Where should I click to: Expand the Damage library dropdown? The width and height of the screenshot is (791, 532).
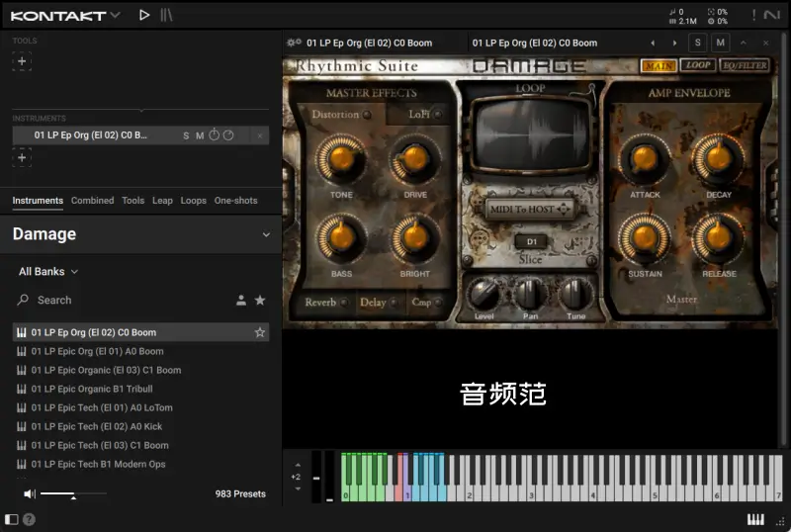[x=266, y=234]
